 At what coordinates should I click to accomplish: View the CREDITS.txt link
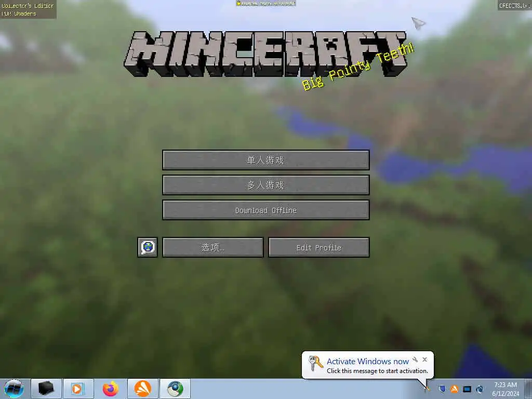(514, 5)
